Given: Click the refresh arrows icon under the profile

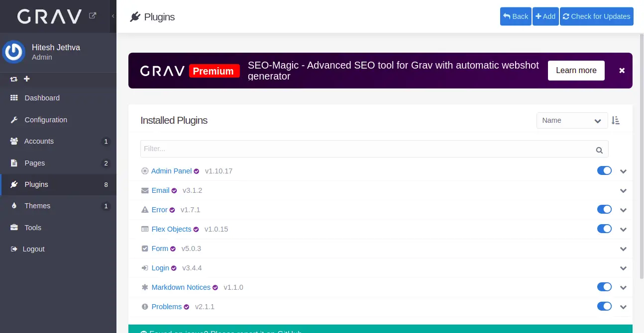Looking at the screenshot, I should (14, 79).
